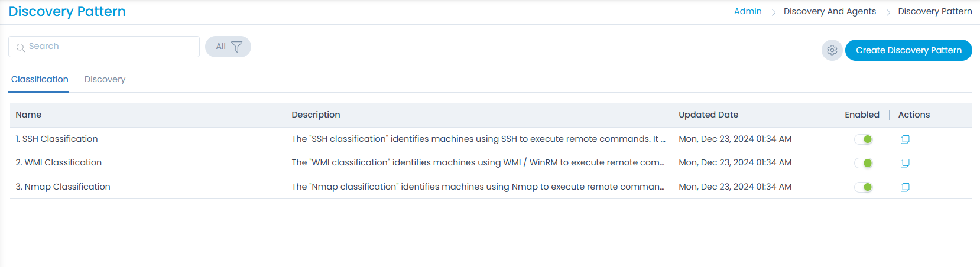
Task: Focus the Search input field
Action: click(x=109, y=47)
